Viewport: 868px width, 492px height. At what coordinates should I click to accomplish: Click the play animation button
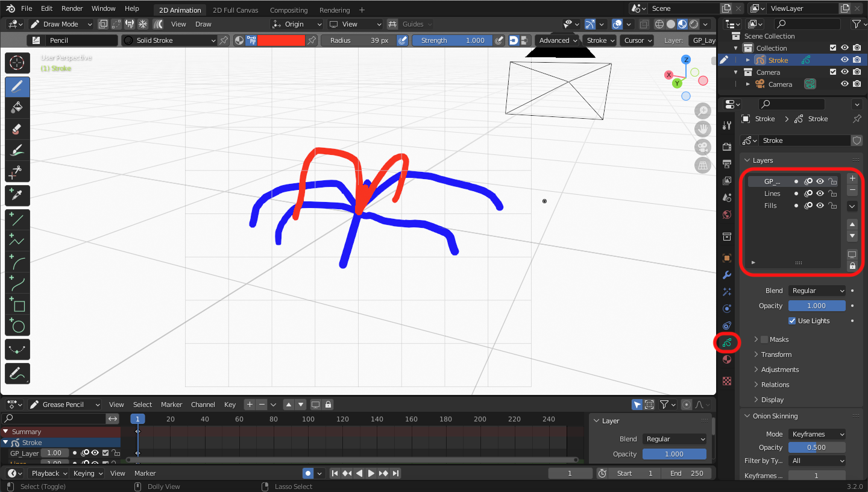pyautogui.click(x=371, y=473)
